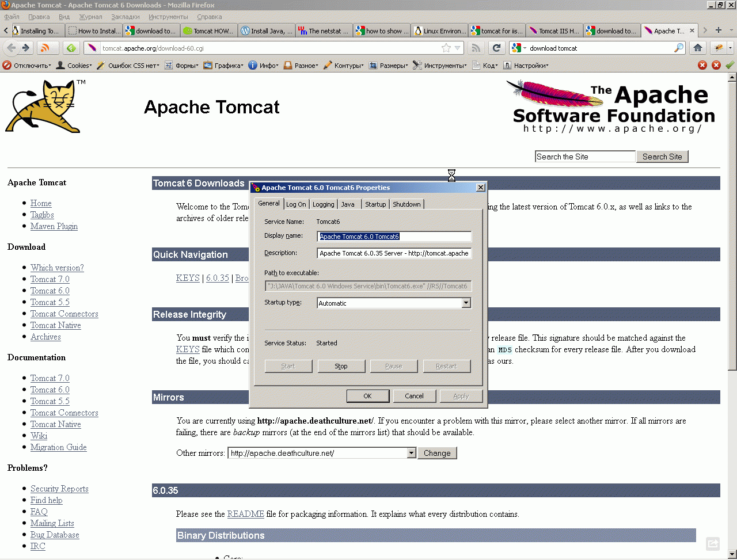Click the green check icon in the developer toolbar

(730, 65)
